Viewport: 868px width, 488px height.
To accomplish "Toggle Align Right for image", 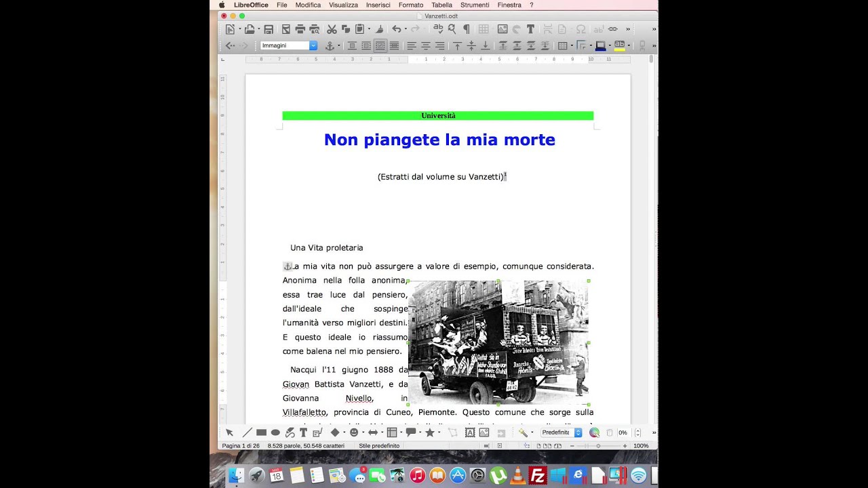I will click(439, 45).
